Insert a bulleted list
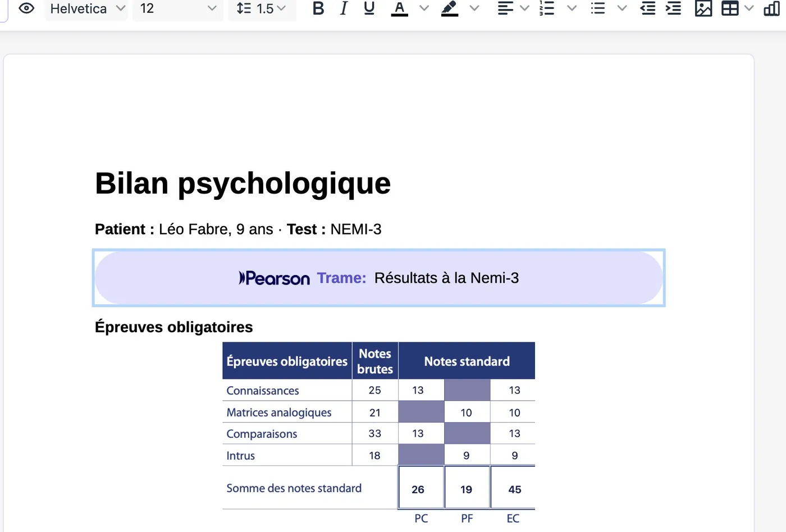 (598, 8)
